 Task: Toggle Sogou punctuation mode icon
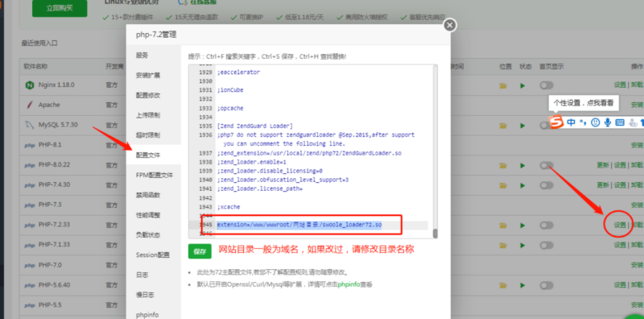coord(583,122)
